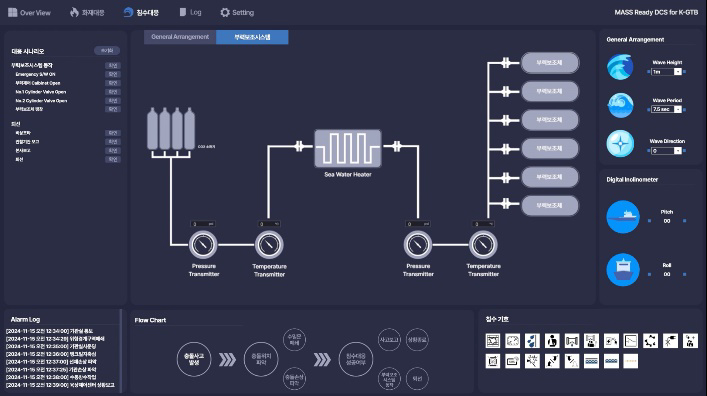Confirm the Cabinet Open step

113,83
